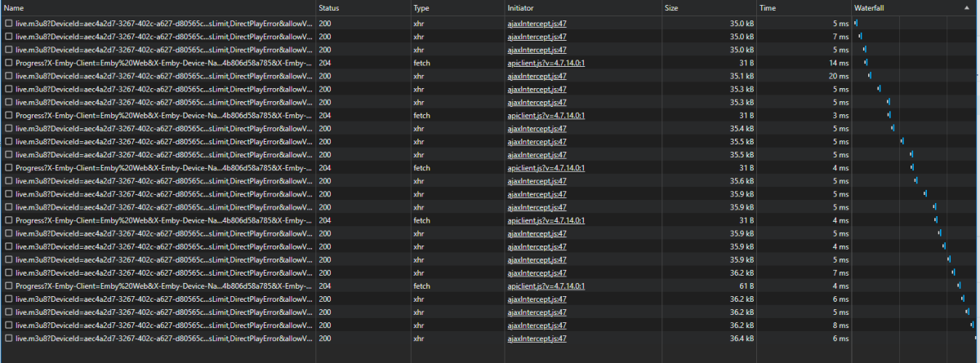Open apiclient.js initiator link of 14 ms request
The width and height of the screenshot is (980, 363).
546,63
